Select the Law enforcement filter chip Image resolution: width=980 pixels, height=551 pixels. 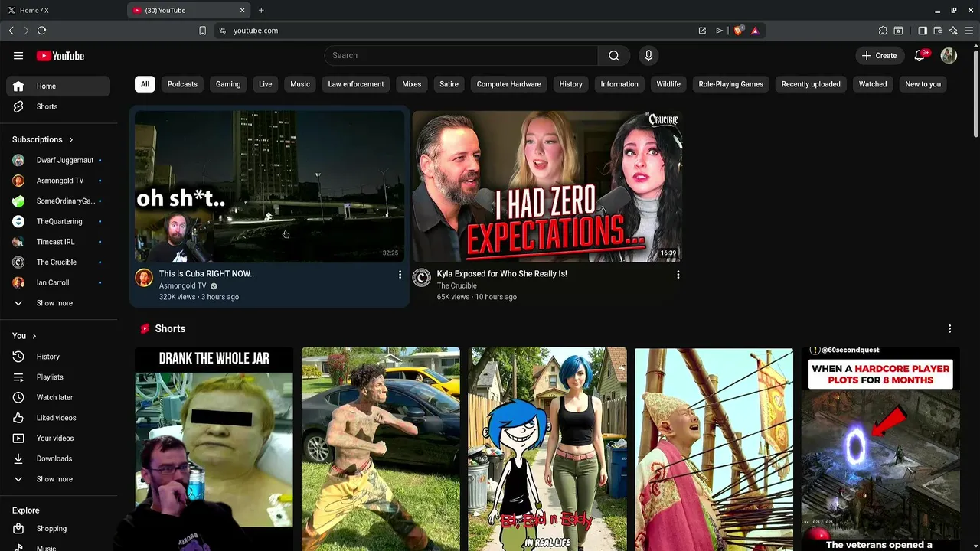tap(356, 84)
